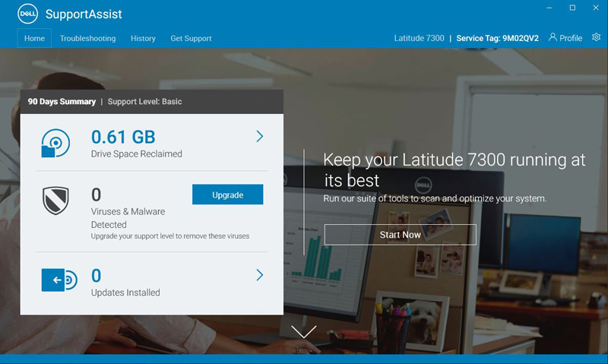Screen dimensions: 608x364
Task: Switch to the Home tab
Action: tap(34, 38)
